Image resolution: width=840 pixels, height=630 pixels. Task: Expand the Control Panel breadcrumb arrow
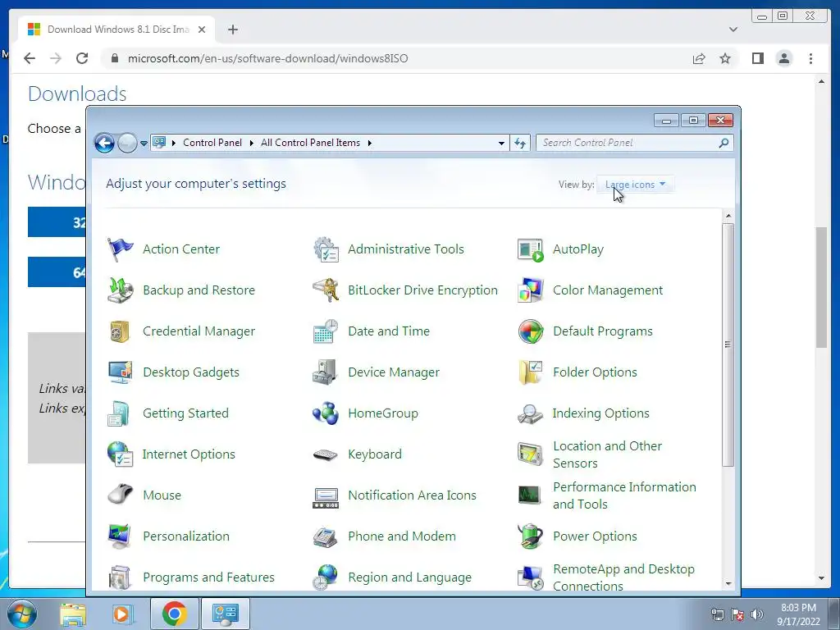(251, 143)
